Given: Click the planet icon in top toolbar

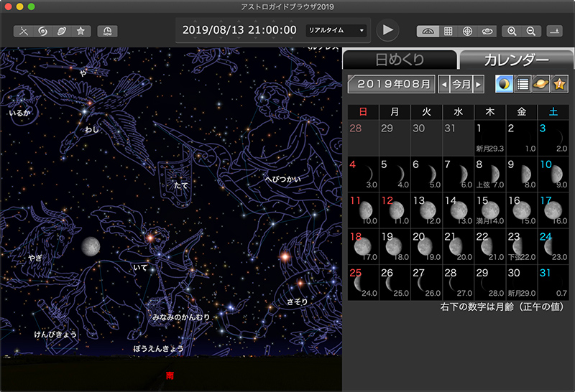Looking at the screenshot, I should [x=61, y=31].
